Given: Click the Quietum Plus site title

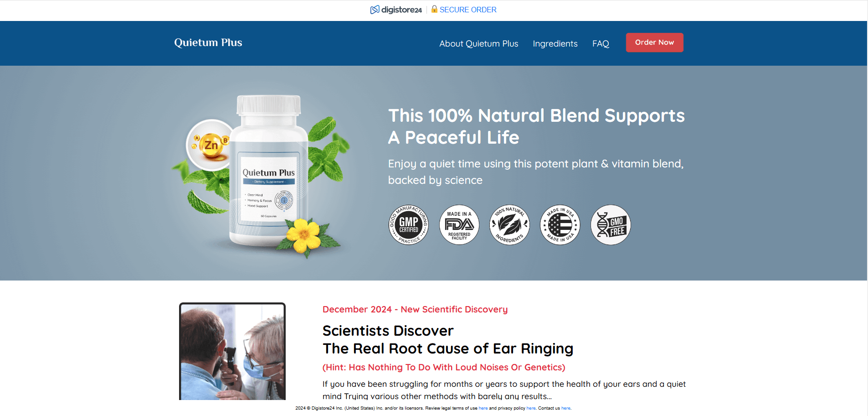Looking at the screenshot, I should click(208, 42).
